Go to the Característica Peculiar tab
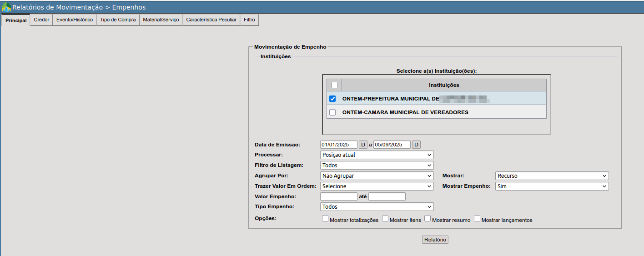This screenshot has height=256, width=644. point(211,20)
